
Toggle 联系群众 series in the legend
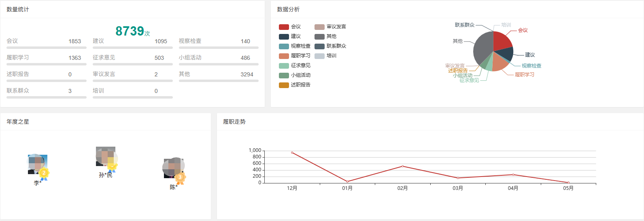[x=330, y=46]
